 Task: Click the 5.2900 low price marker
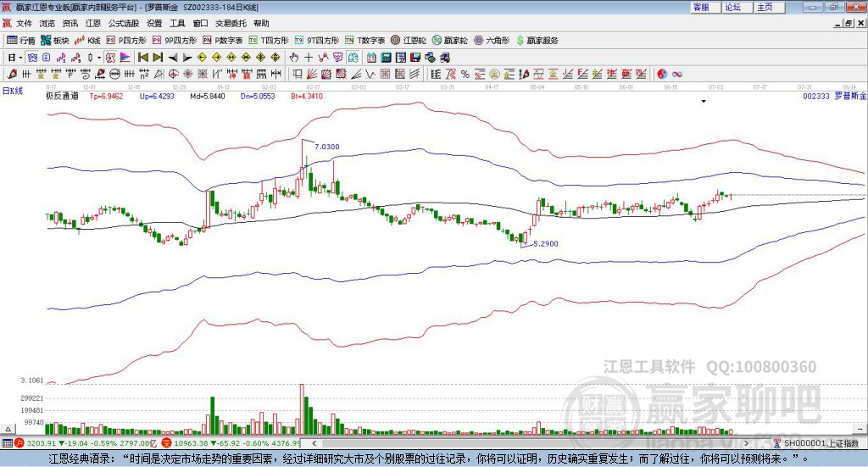point(546,243)
